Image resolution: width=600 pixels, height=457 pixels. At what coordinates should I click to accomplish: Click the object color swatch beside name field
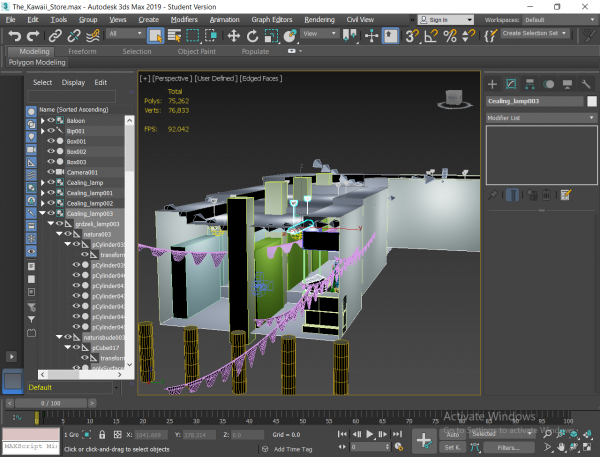click(592, 101)
